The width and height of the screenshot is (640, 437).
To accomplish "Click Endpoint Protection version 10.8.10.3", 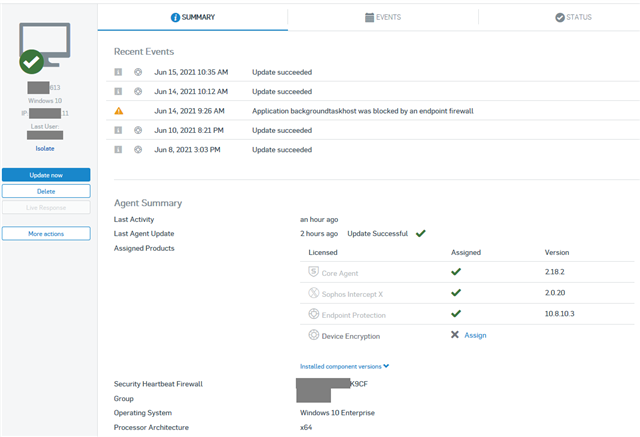I will click(x=560, y=314).
